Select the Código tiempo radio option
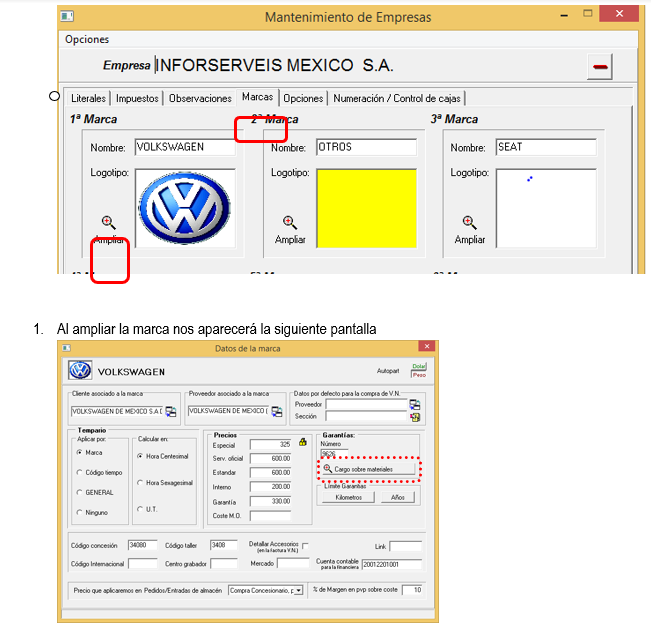Viewport: 651px width, 636px height. click(x=80, y=472)
